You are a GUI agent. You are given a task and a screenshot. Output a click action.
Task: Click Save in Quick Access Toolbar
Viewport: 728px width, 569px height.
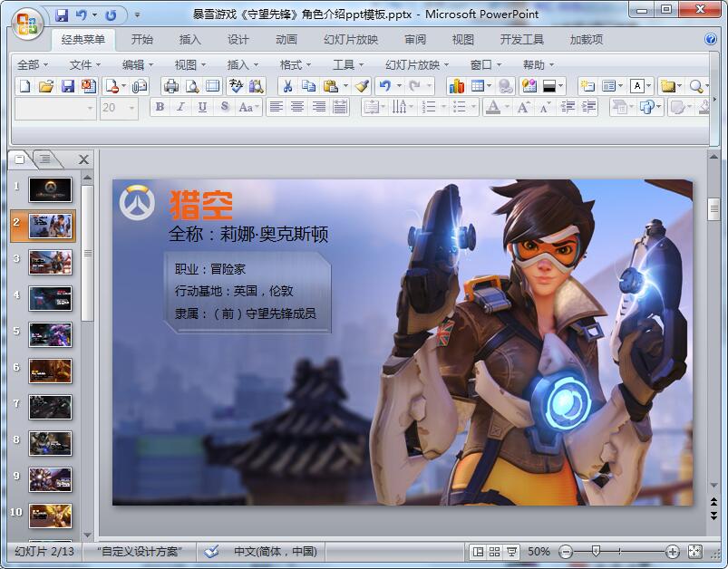(62, 15)
